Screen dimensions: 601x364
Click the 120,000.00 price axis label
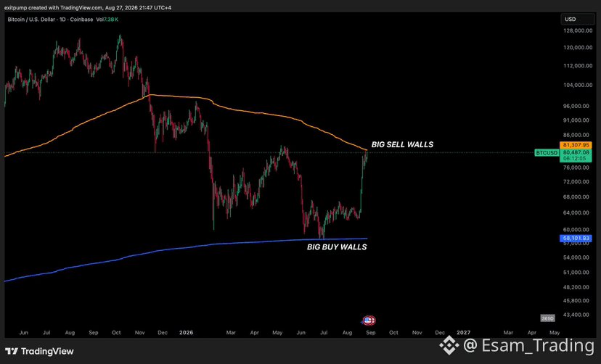coord(578,47)
